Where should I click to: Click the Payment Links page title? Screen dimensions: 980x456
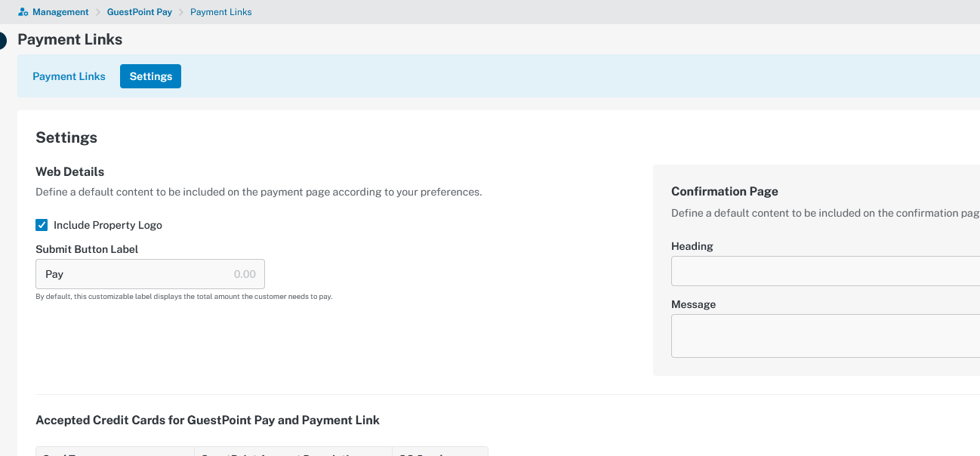point(69,39)
